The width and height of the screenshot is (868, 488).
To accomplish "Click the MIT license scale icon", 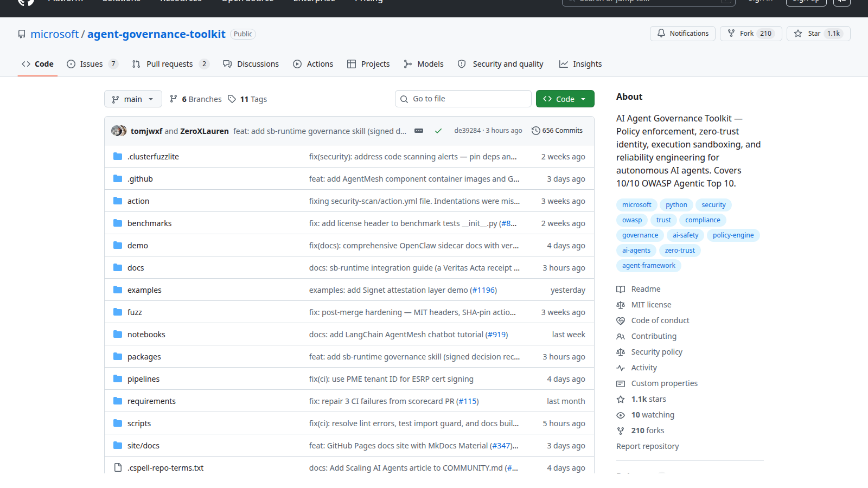I will 621,305.
